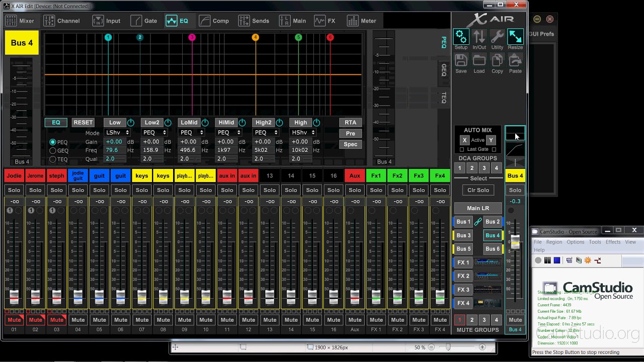The width and height of the screenshot is (644, 362).
Task: Select the PEQ radio button
Action: (x=53, y=142)
